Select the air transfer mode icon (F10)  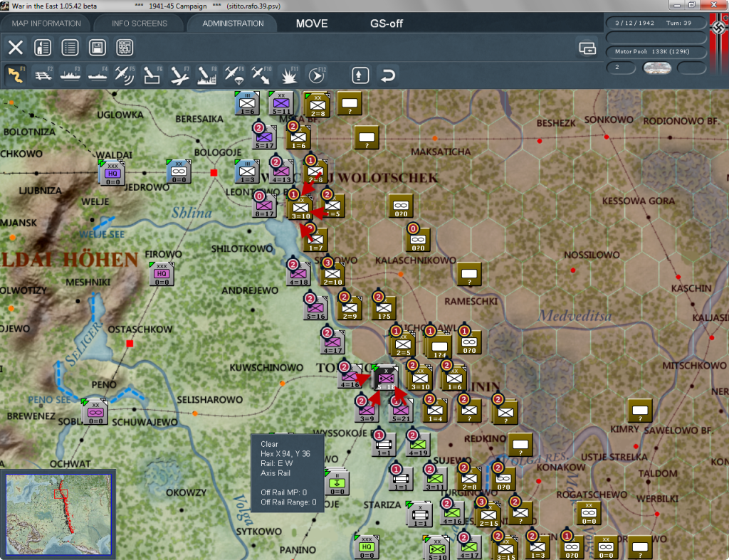pyautogui.click(x=261, y=75)
